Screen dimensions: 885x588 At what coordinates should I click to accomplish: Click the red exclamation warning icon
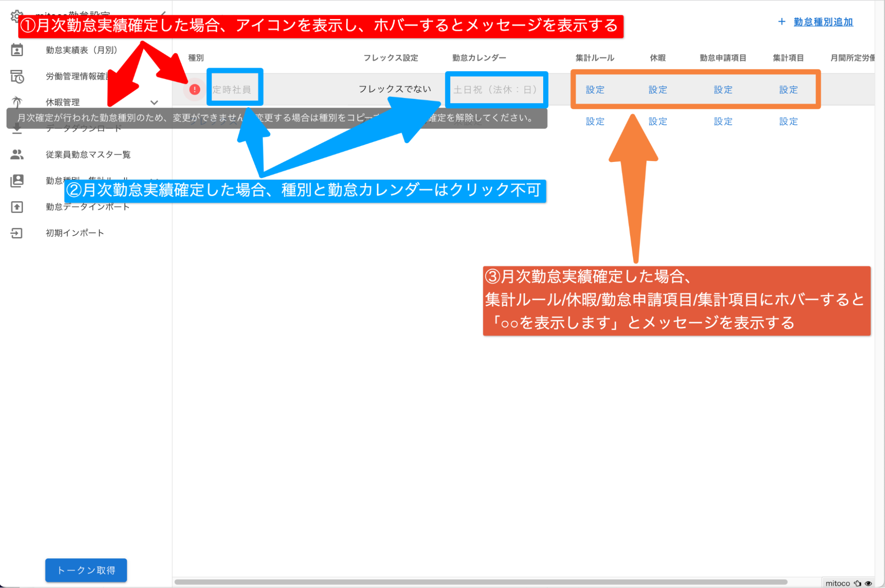(194, 89)
